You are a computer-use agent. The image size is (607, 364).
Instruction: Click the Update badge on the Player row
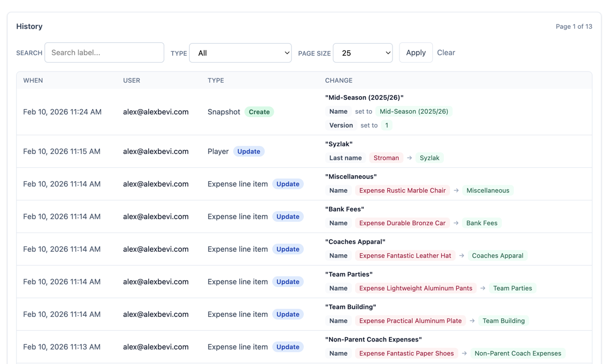[249, 152]
